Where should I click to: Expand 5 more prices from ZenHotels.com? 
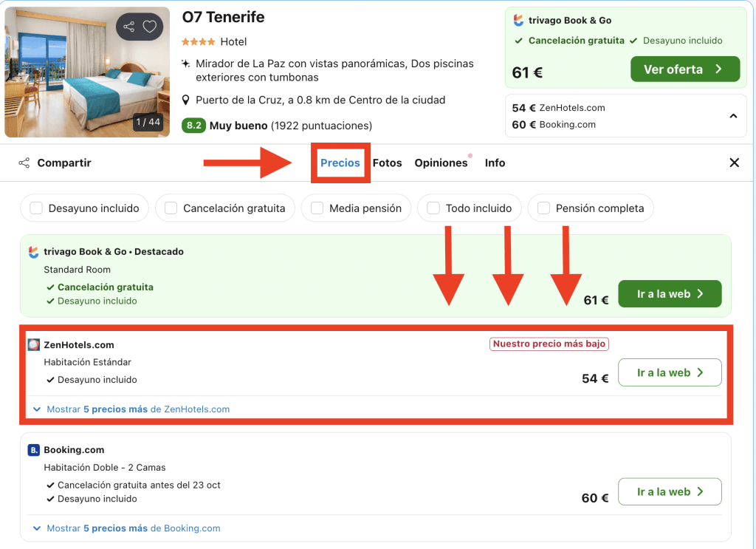coord(131,409)
